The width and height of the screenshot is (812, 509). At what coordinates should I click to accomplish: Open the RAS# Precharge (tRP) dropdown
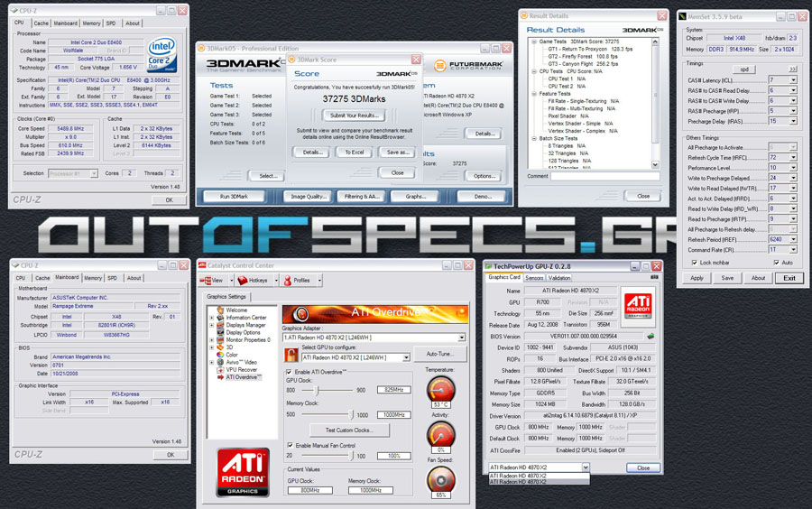click(793, 111)
